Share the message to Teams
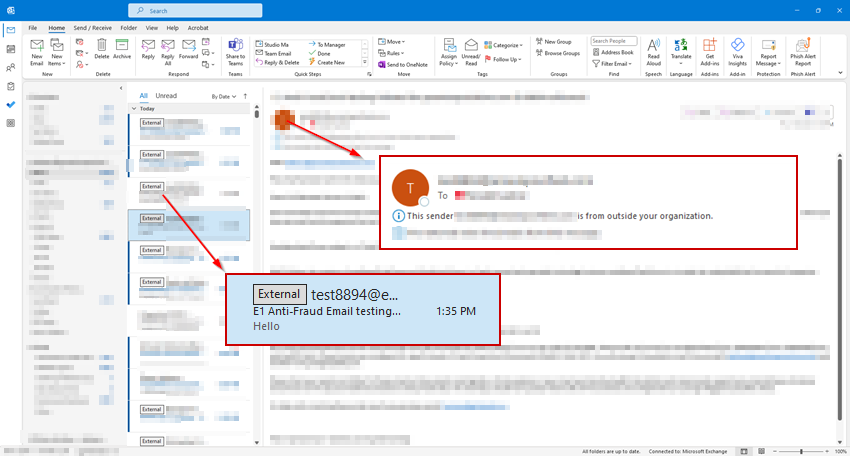The width and height of the screenshot is (850, 456). click(235, 52)
